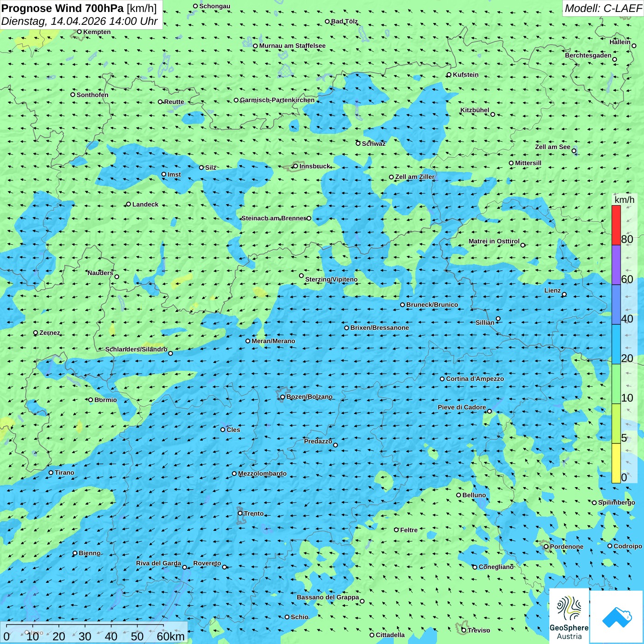Click the yellow 0 km/h legend color
The width and height of the screenshot is (644, 644).
(x=616, y=463)
